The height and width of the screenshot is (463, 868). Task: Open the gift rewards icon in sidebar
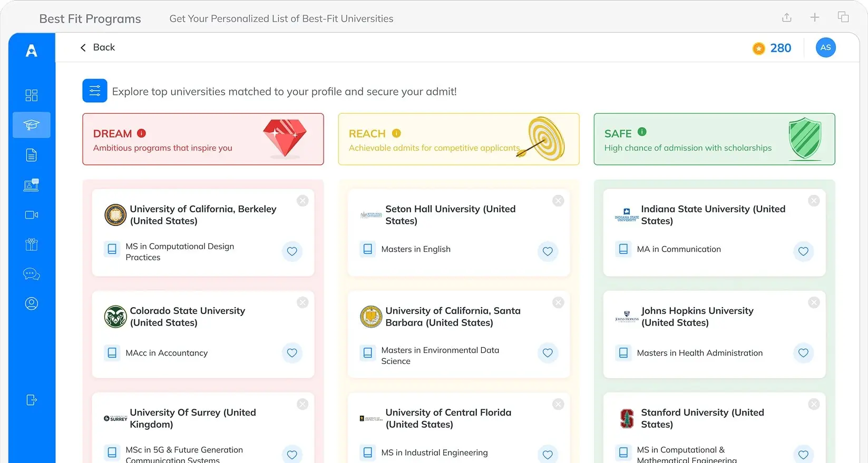click(x=32, y=244)
